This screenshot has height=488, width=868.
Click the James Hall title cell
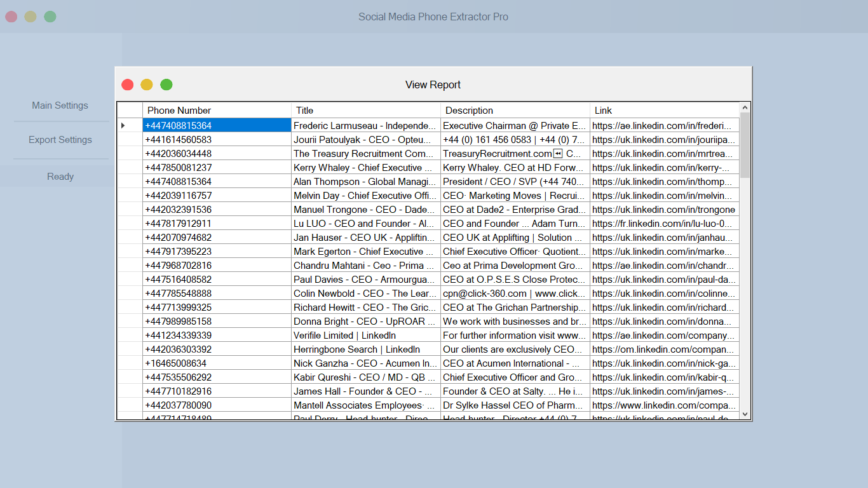tap(366, 391)
